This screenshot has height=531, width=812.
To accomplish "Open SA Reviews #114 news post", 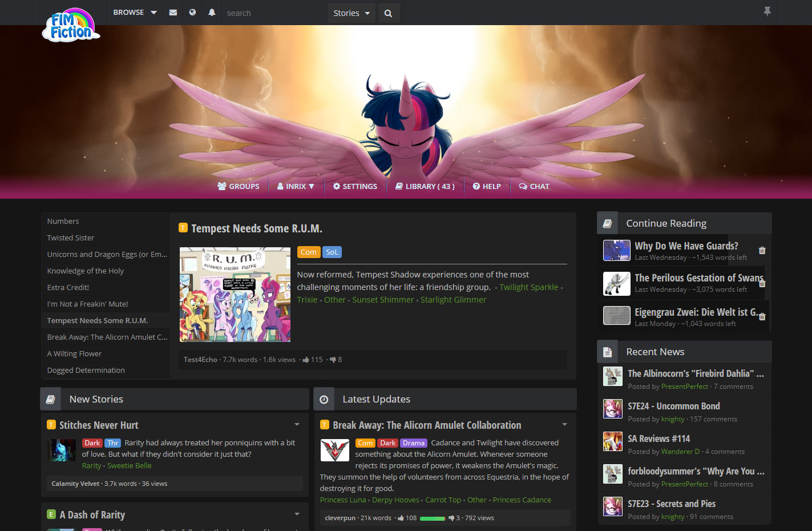I will click(659, 439).
